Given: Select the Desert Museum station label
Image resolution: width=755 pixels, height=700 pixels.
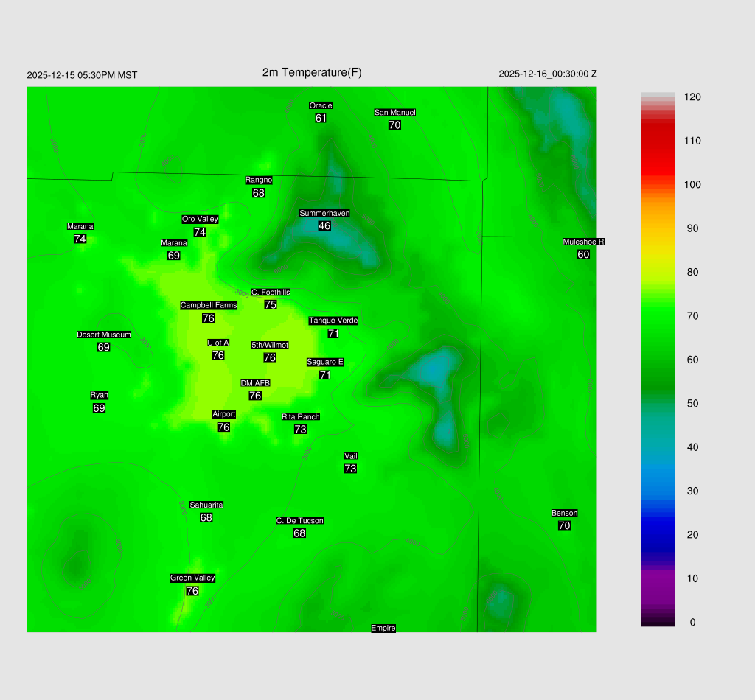Looking at the screenshot, I should (104, 335).
